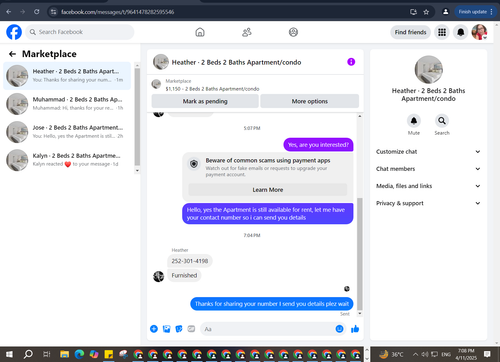The image size is (500, 362).
Task: Click the 252-301-4198 message bubble
Action: (190, 261)
